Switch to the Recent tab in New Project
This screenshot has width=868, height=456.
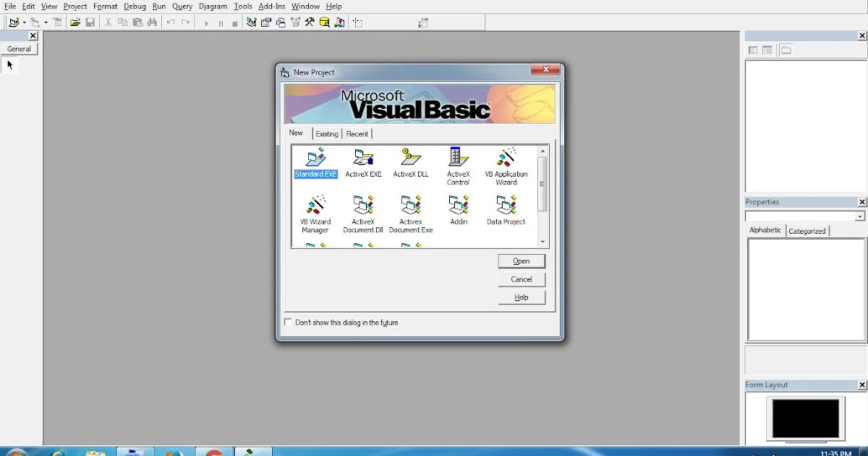[357, 134]
